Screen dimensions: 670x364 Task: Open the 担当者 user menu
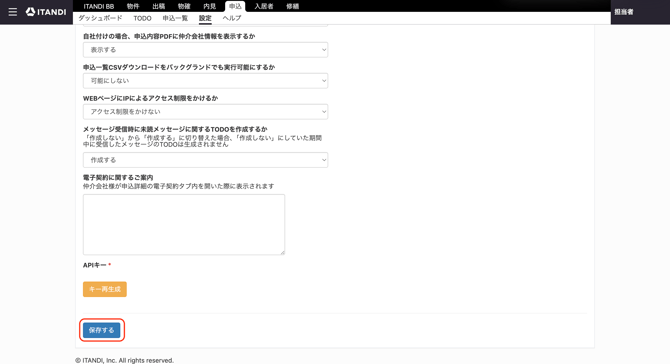click(624, 12)
